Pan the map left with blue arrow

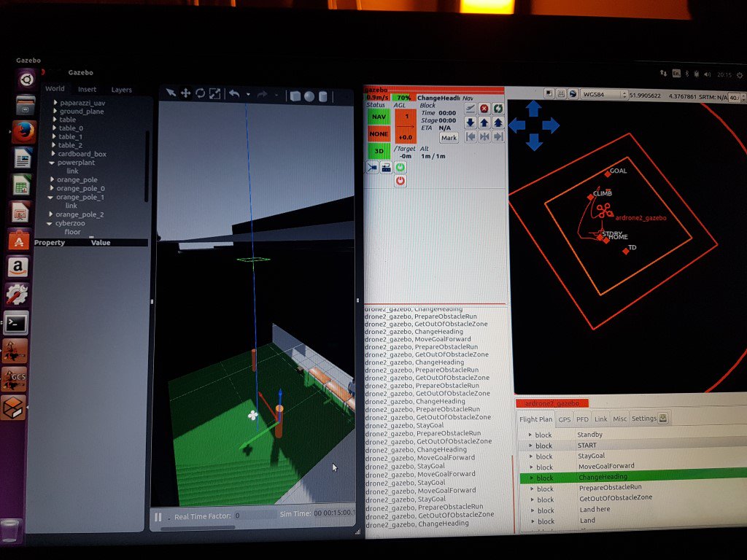pos(517,125)
